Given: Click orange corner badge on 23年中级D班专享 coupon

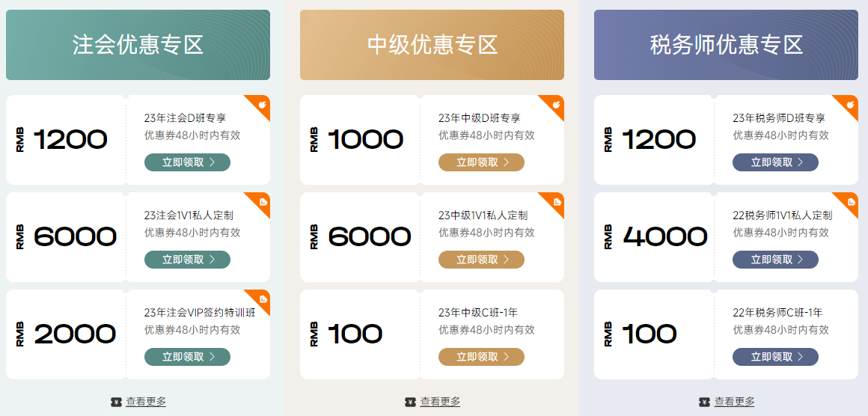Looking at the screenshot, I should click(x=555, y=105).
